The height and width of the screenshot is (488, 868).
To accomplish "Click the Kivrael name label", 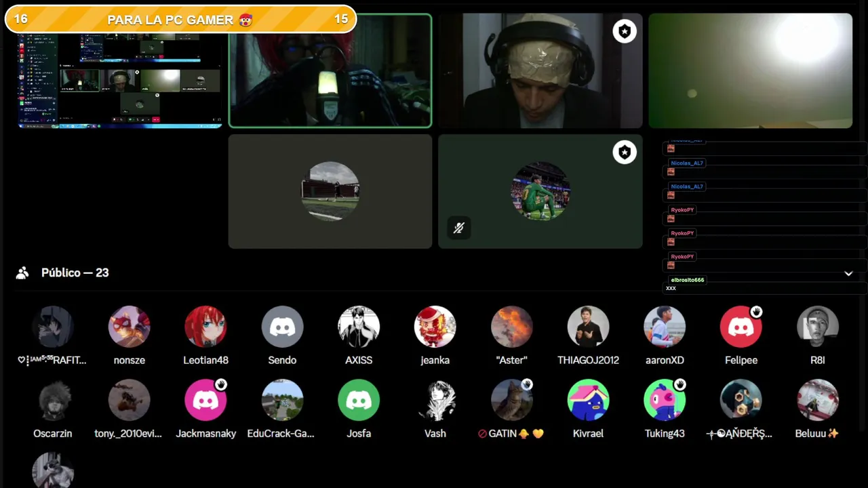I will [588, 433].
